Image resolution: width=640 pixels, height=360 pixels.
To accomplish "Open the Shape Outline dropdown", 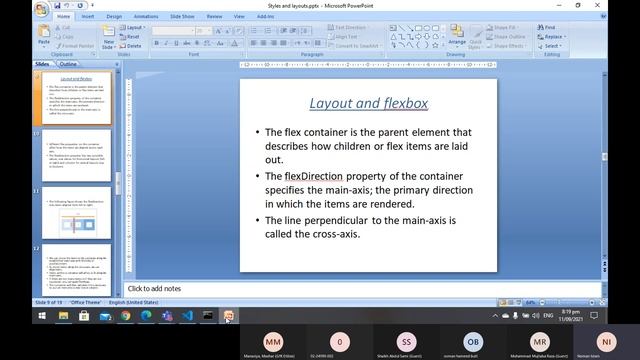I will [506, 37].
